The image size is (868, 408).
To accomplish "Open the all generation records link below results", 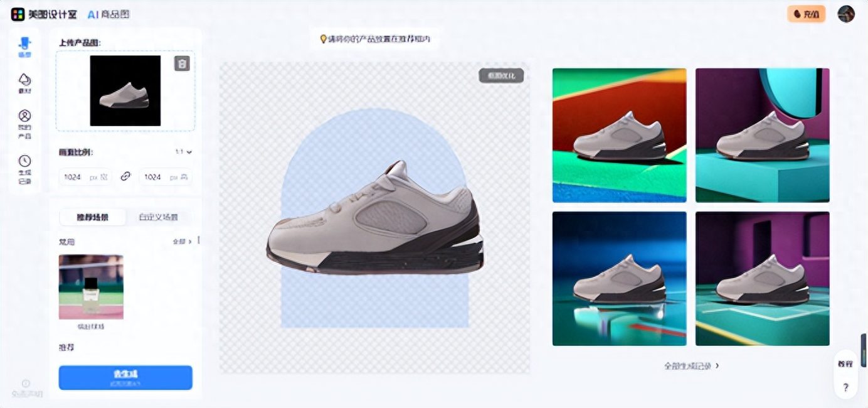I will click(691, 365).
